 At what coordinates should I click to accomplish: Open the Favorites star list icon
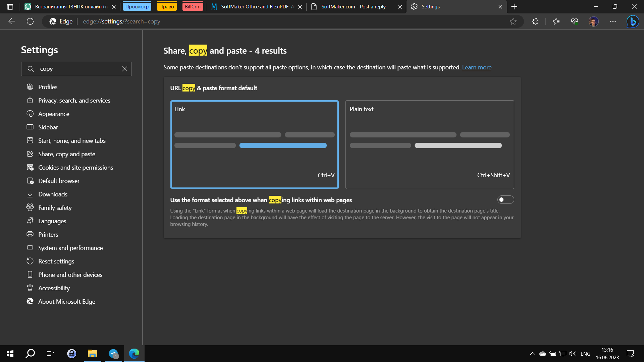pos(556,21)
